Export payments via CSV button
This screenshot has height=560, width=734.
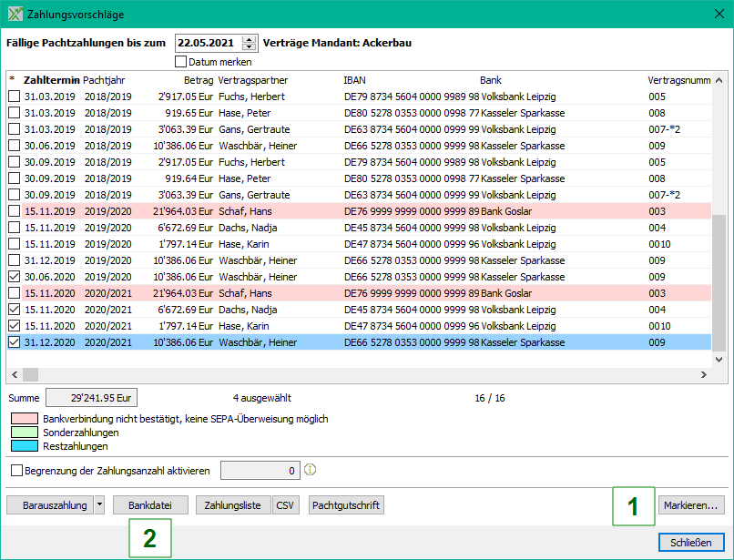click(x=285, y=504)
